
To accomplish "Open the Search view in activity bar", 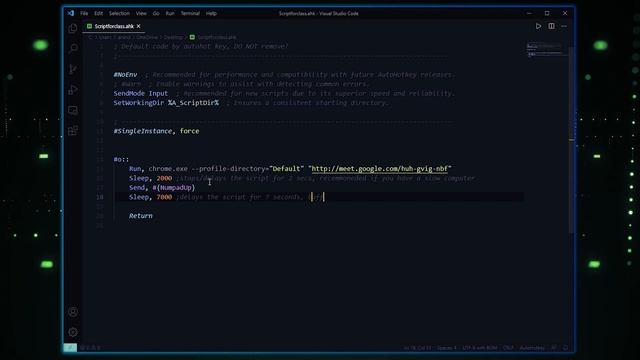I will pos(73,49).
